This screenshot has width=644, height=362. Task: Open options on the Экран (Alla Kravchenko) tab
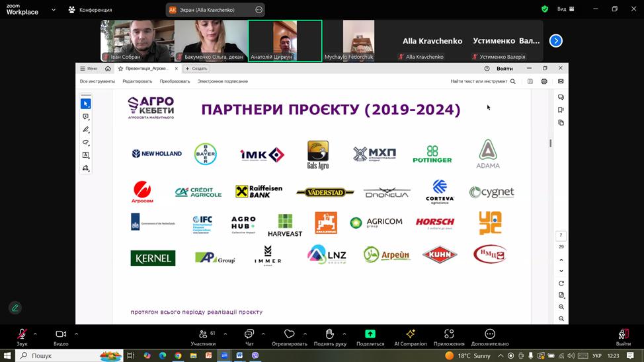pos(259,10)
